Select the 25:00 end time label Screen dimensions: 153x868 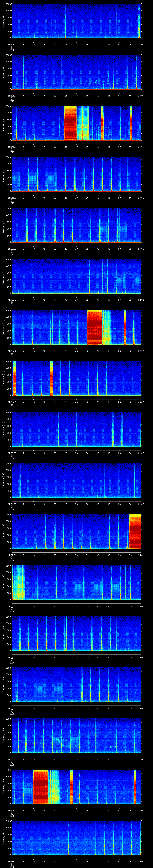(141, 147)
